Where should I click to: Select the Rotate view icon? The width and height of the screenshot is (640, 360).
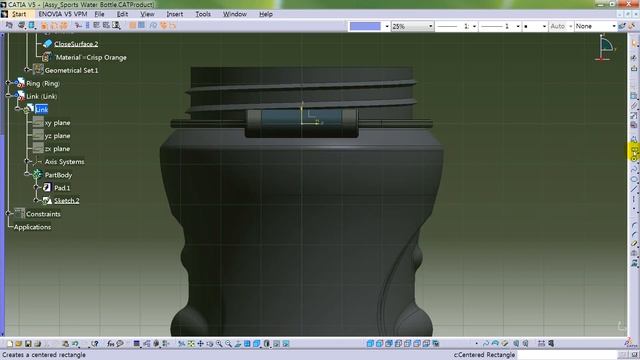pyautogui.click(x=210, y=344)
